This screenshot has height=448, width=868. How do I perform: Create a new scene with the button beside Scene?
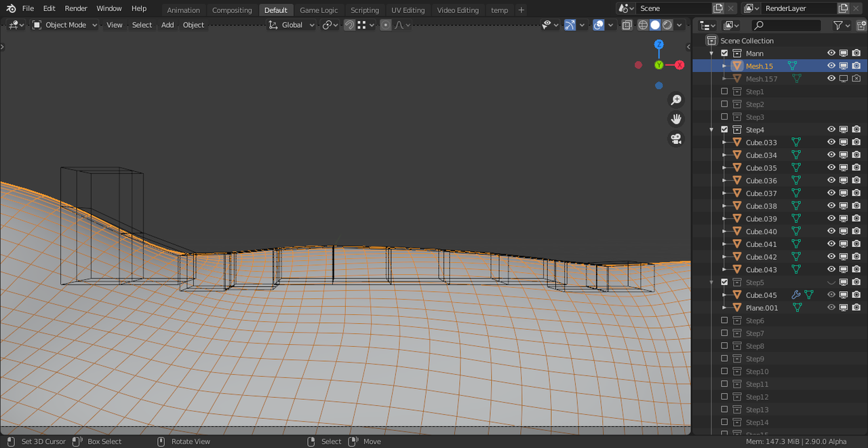[718, 8]
